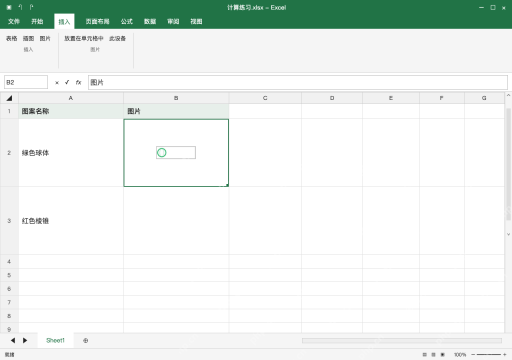Viewport: 512px width, 360px height.
Task: Click the zoom slider track
Action: [x=489, y=355]
